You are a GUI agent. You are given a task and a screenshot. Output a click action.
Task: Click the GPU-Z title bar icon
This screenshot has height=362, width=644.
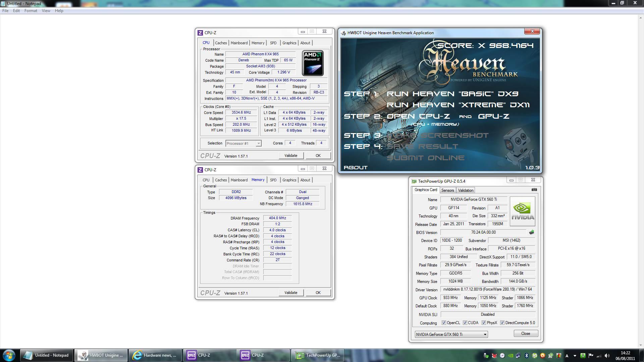click(x=414, y=181)
